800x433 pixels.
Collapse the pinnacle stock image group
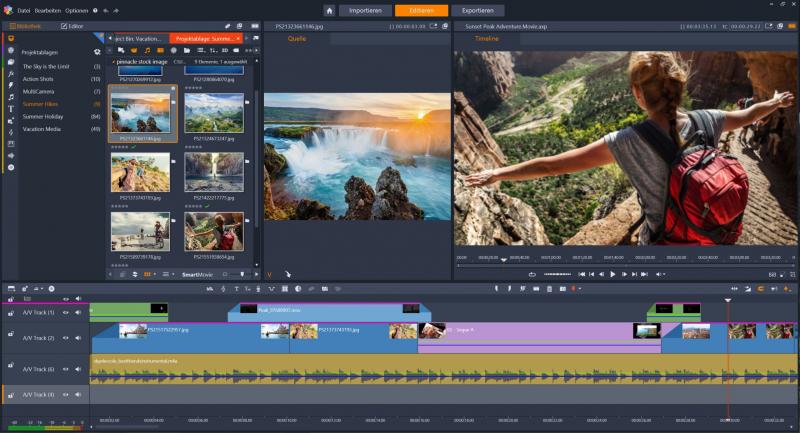pyautogui.click(x=113, y=61)
